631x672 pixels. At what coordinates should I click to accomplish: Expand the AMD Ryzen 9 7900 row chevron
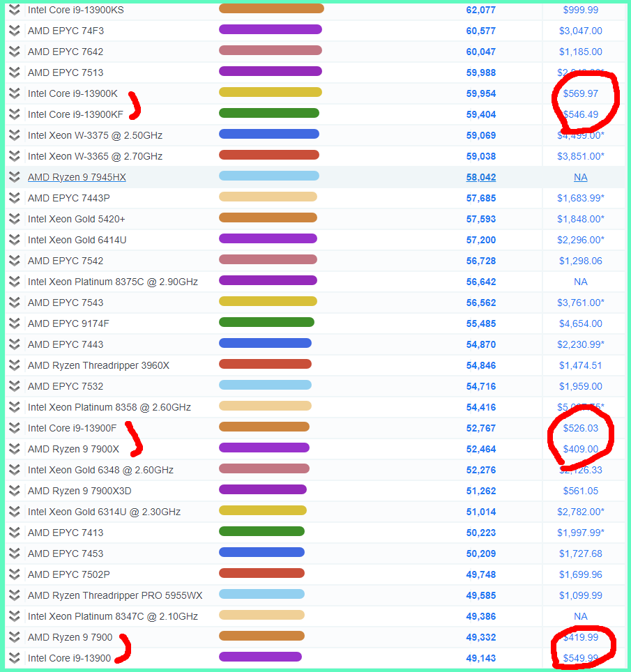[15, 637]
